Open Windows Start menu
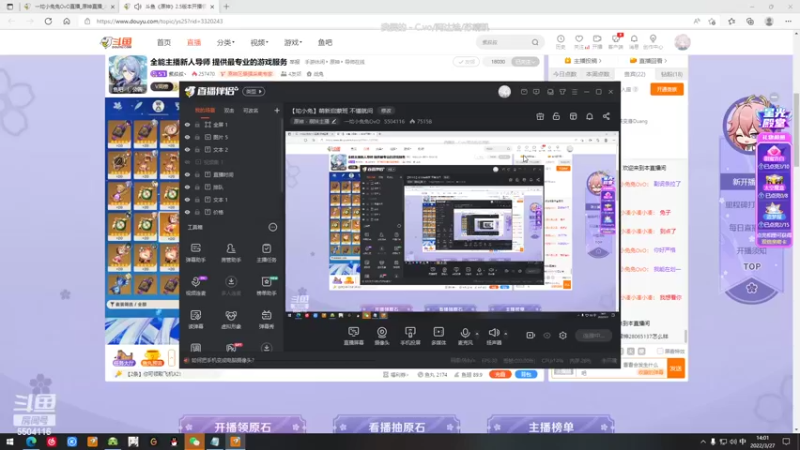Screen dimensions: 800x450 point(10,442)
